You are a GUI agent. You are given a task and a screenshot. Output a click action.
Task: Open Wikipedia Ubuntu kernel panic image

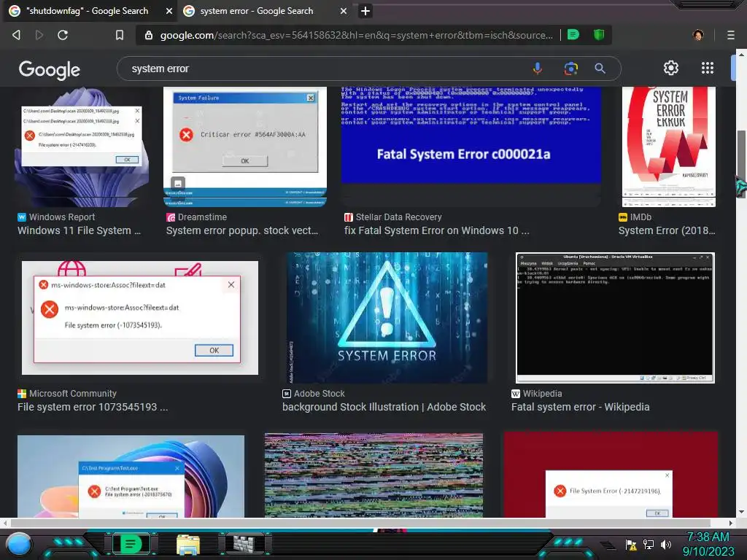[x=615, y=318]
